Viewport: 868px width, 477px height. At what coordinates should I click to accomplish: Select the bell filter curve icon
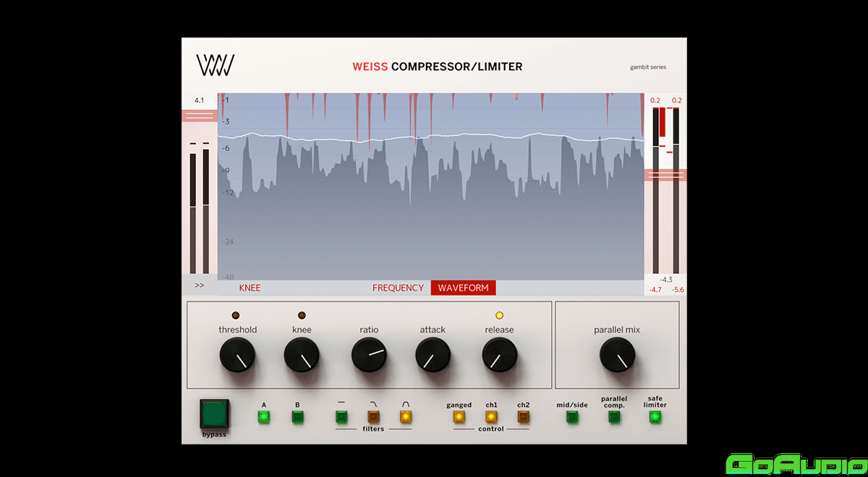[405, 416]
